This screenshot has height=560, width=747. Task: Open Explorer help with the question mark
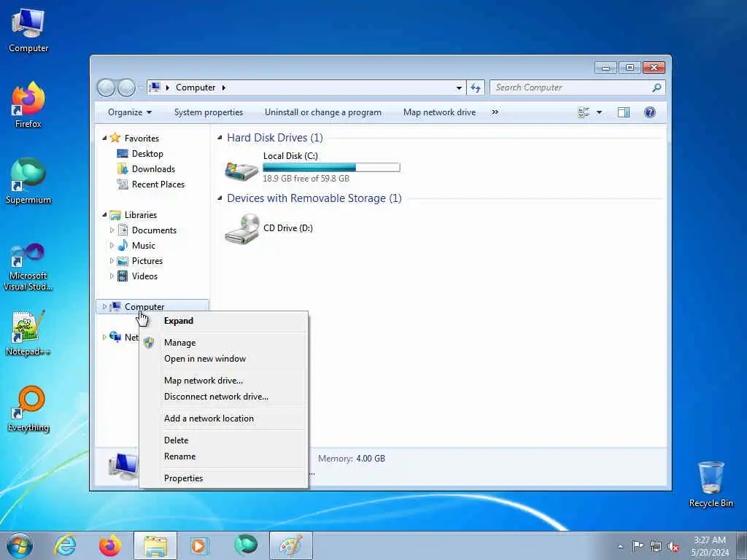649,112
